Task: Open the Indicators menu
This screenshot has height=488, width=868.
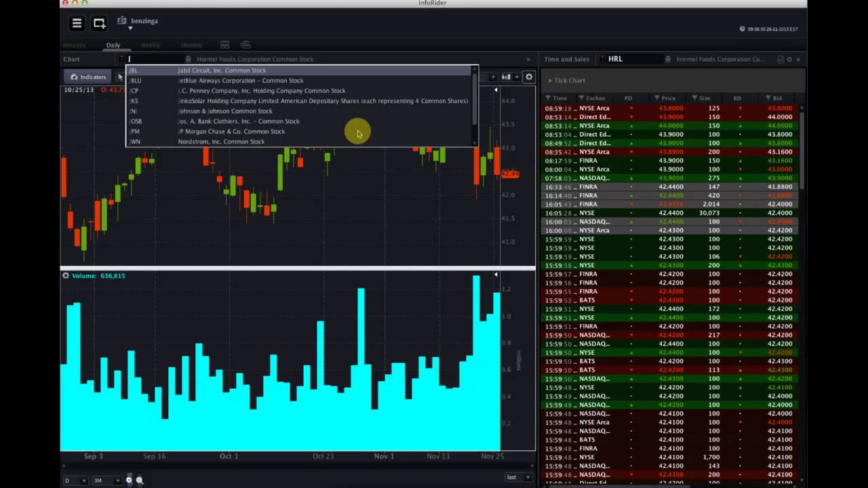Action: coord(87,77)
